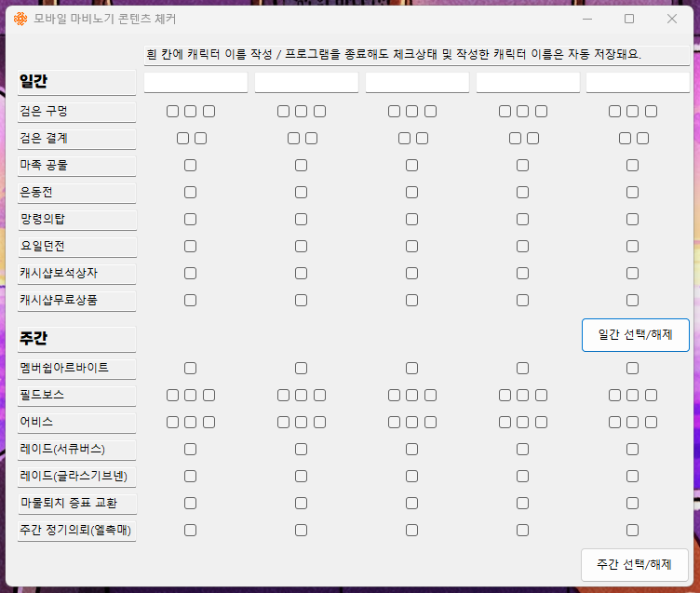Check 주간 정기의뢰(엘촉매) for second character

click(x=302, y=531)
